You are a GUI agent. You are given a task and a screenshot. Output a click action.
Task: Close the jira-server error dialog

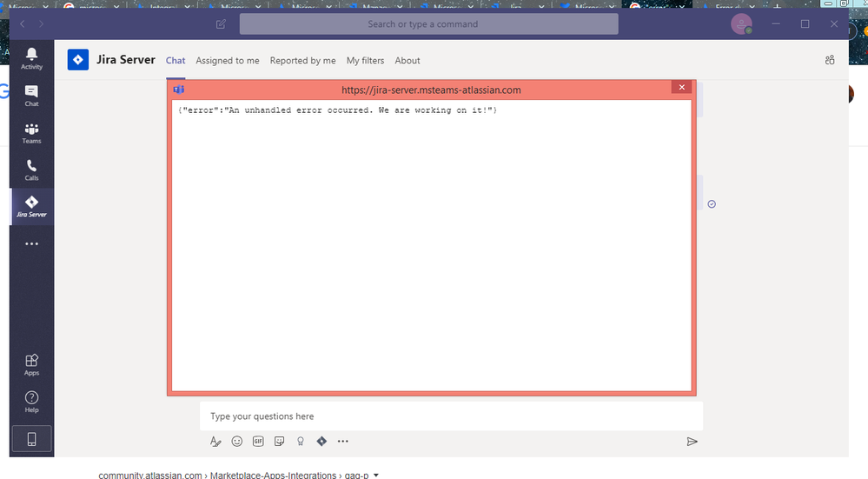681,87
